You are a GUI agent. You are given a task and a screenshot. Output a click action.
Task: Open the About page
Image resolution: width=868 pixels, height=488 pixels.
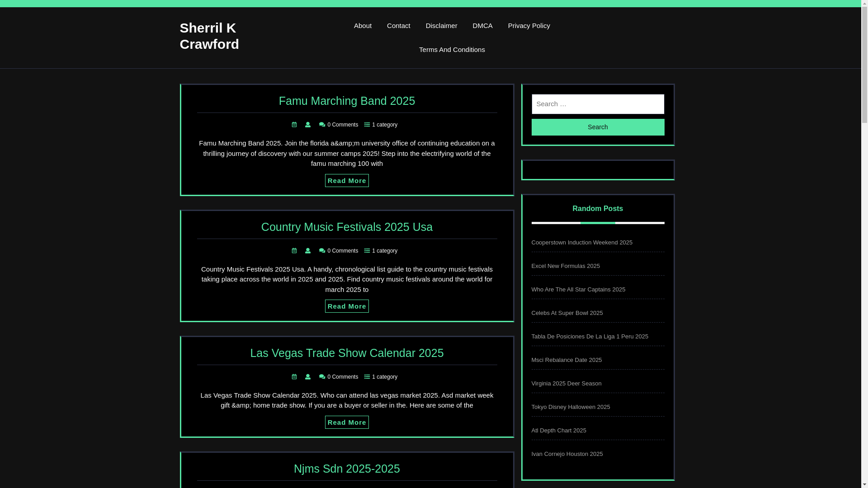click(363, 26)
